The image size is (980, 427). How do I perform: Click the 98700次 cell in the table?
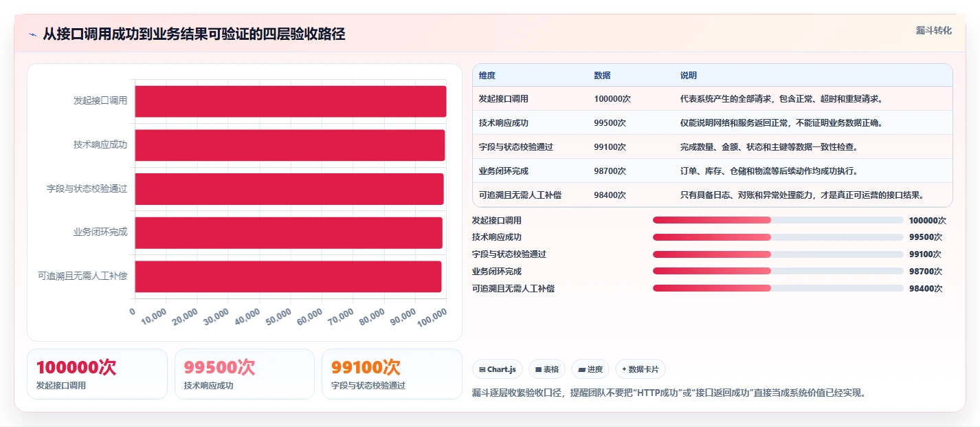[x=610, y=171]
